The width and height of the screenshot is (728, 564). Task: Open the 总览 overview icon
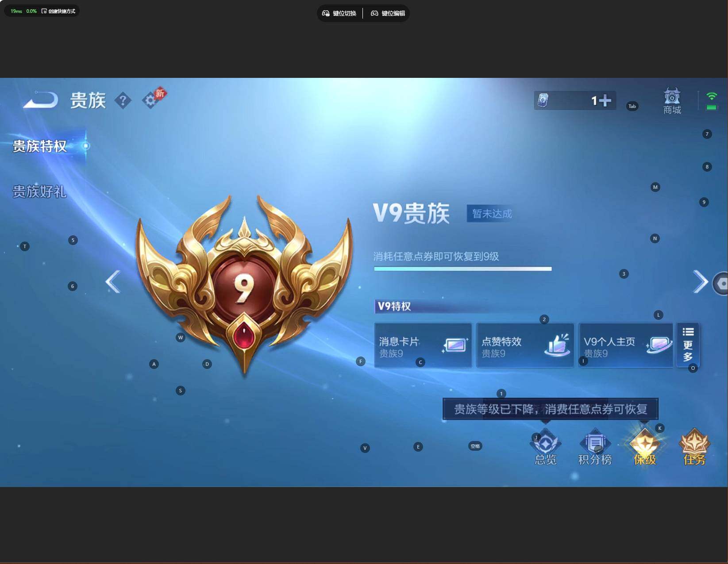(x=545, y=447)
